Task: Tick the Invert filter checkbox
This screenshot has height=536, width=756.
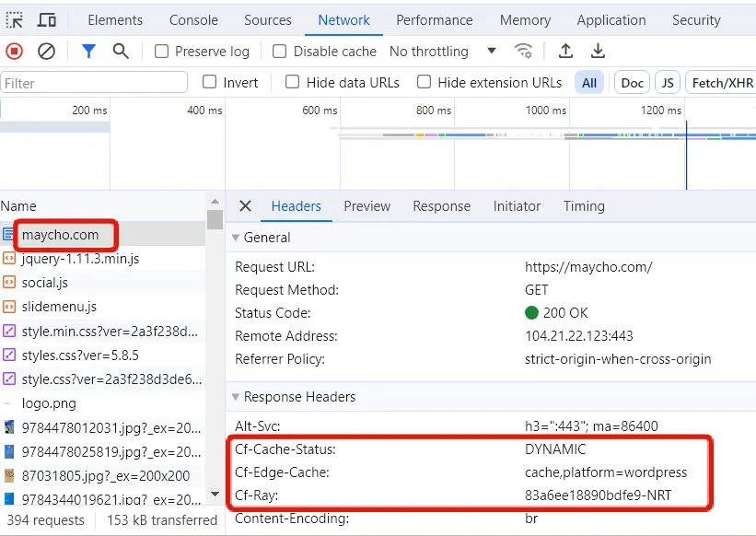Action: pos(210,82)
